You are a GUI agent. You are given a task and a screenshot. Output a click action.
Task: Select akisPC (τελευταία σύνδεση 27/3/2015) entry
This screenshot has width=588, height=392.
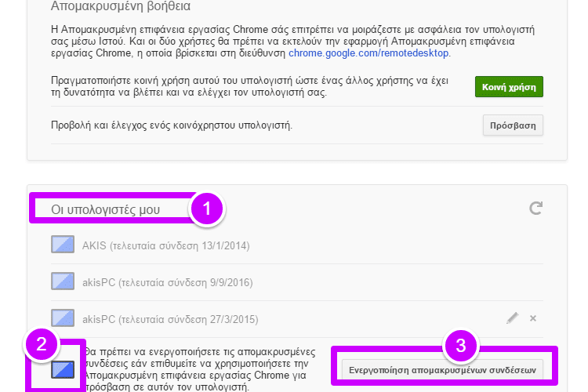[170, 319]
